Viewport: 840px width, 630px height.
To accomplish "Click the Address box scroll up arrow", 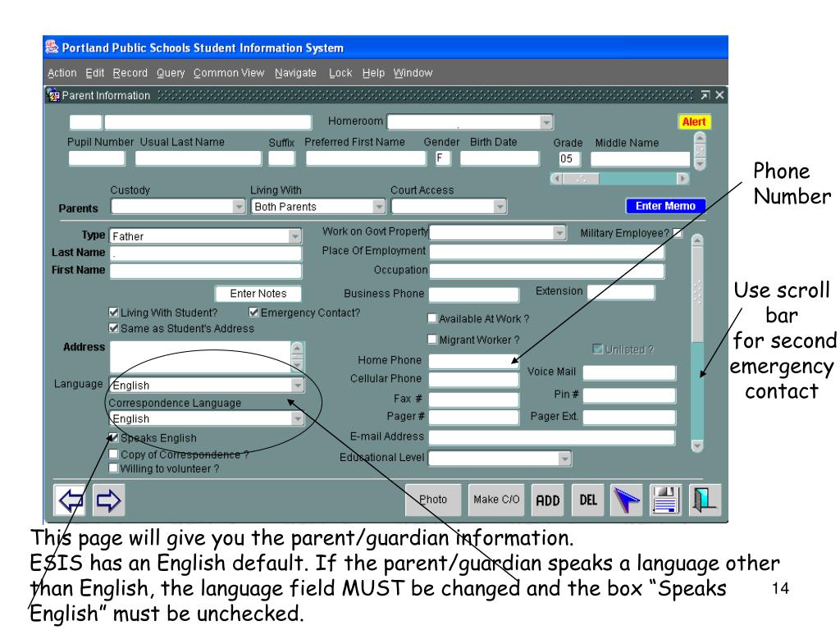I will click(297, 348).
